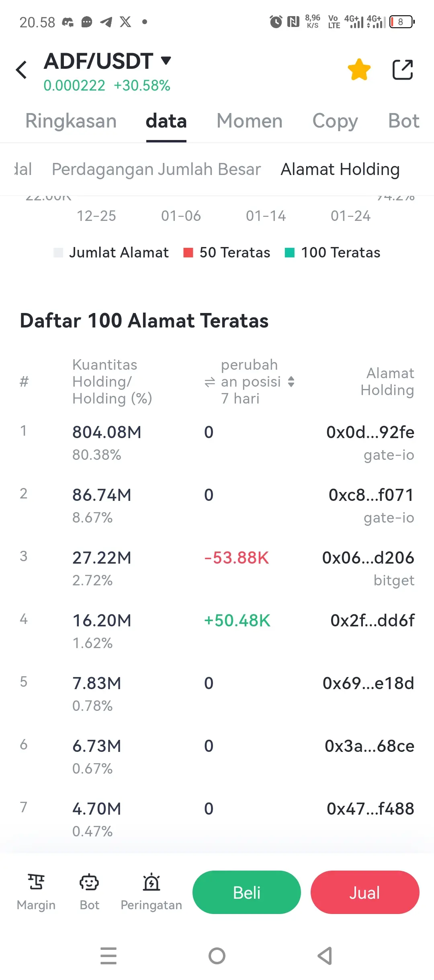Tap the green Beli button
This screenshot has width=434, height=980.
(x=247, y=892)
